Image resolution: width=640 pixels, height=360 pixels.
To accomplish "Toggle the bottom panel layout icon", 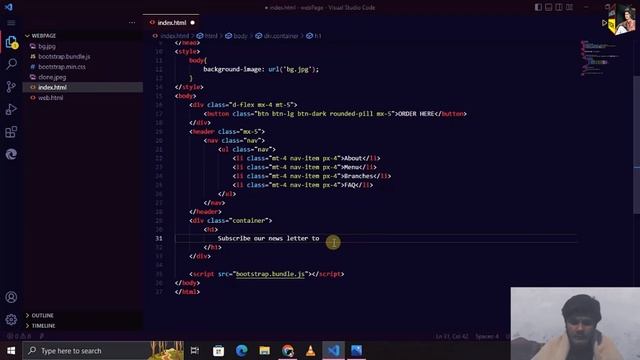I will tap(549, 7).
